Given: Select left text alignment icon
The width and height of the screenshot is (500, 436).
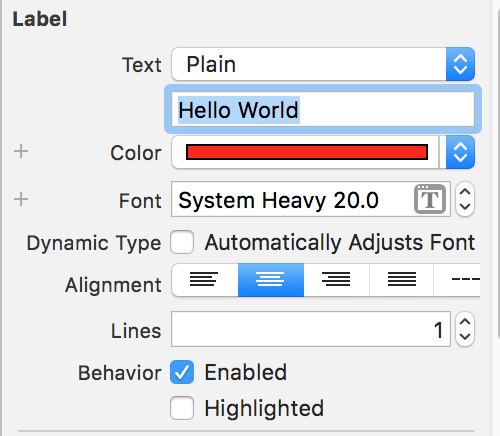Looking at the screenshot, I should click(204, 279).
